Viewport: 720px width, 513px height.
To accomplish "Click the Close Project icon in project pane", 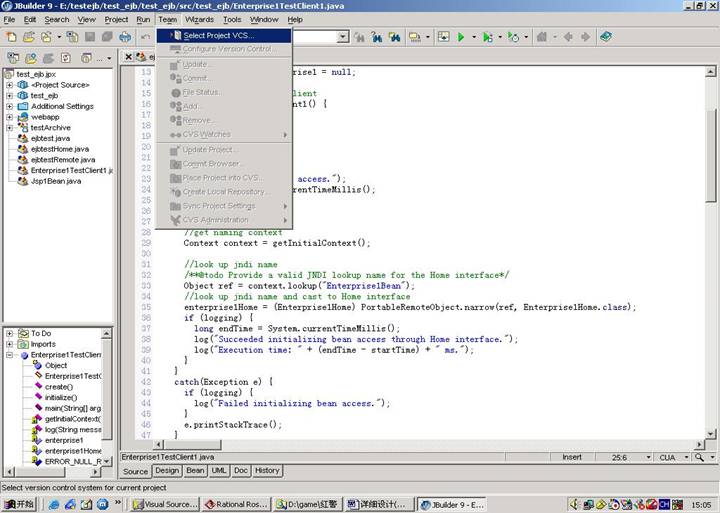I will click(13, 58).
